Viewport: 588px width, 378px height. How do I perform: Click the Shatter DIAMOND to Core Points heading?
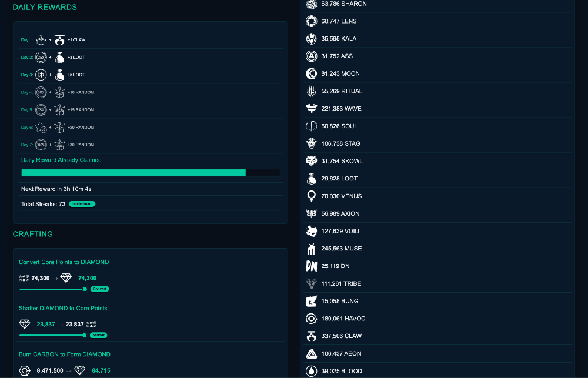[x=63, y=308]
